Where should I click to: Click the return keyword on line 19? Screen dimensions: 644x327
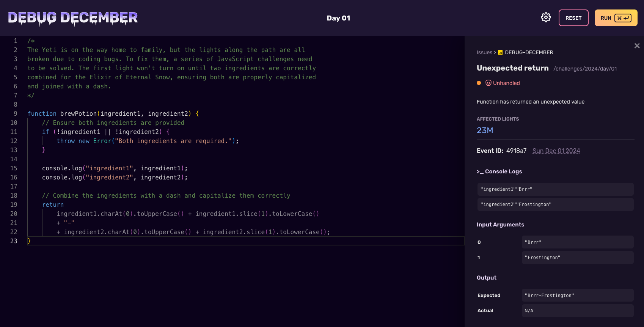[x=53, y=204]
